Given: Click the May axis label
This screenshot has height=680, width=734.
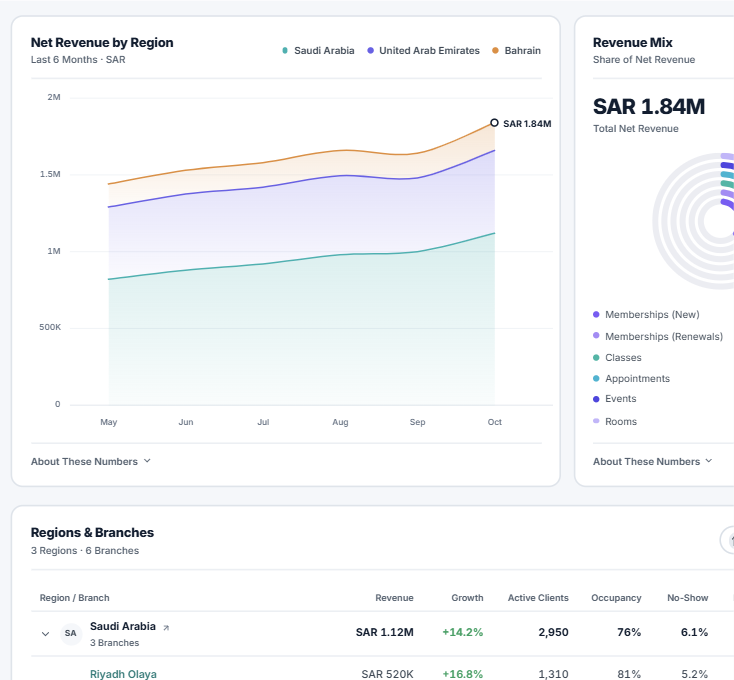Looking at the screenshot, I should 109,422.
